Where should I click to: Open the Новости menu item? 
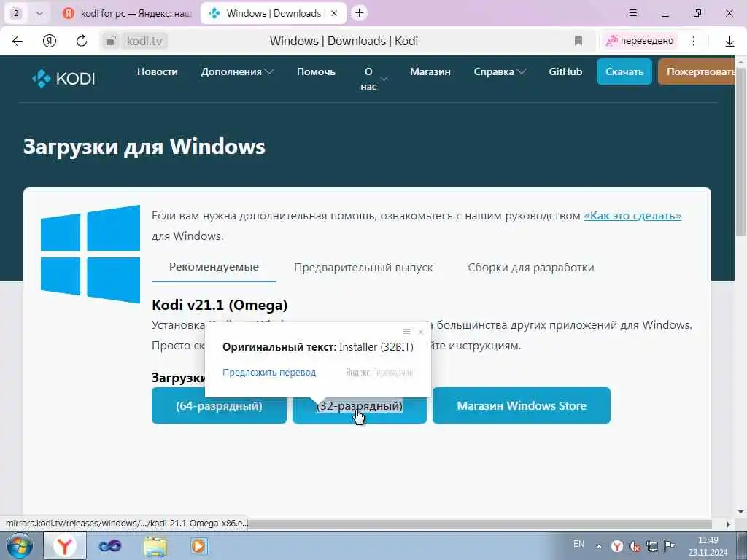(x=158, y=72)
